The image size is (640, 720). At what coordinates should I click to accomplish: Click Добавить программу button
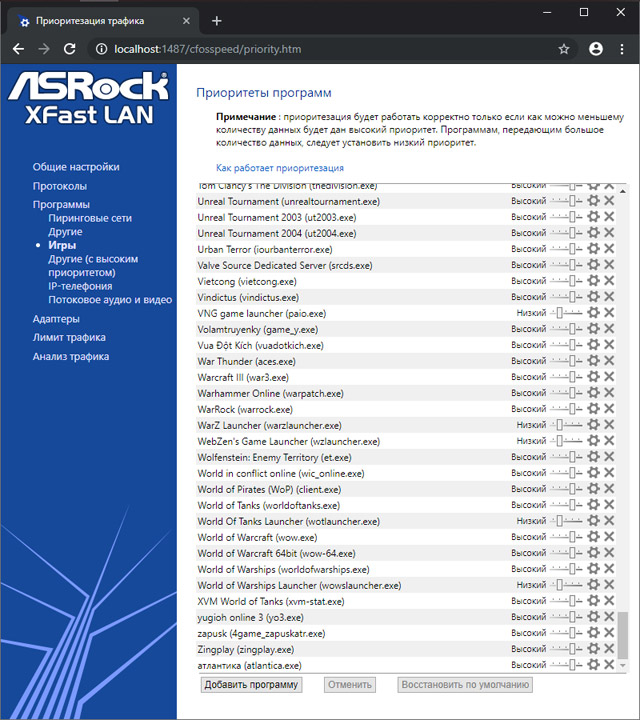pyautogui.click(x=251, y=685)
